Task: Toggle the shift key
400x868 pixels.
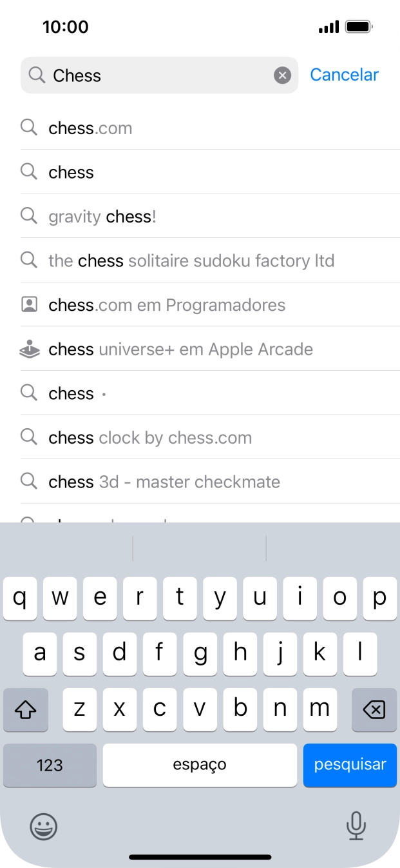Action: (26, 709)
